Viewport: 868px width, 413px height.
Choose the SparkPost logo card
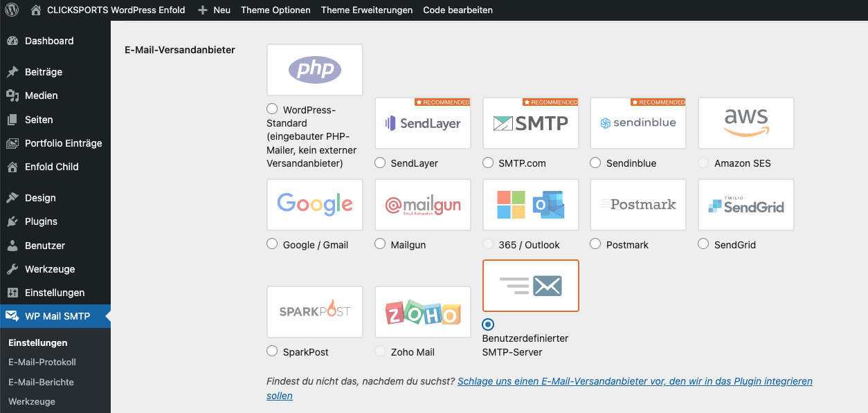coord(315,312)
